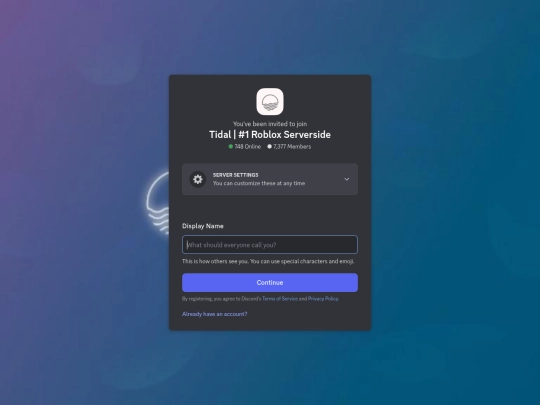The height and width of the screenshot is (405, 540).
Task: Click the '7,377 Members' count text
Action: (292, 146)
